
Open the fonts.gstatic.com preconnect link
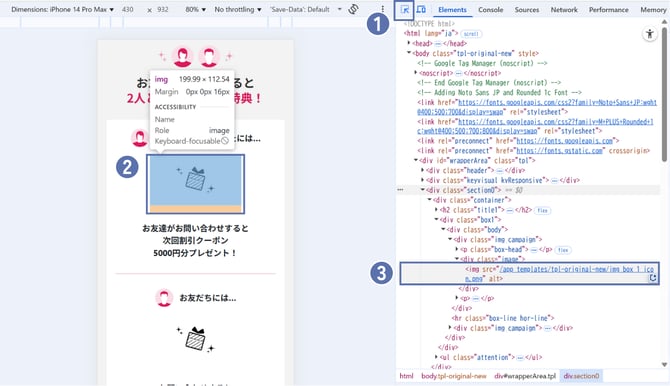[559, 150]
